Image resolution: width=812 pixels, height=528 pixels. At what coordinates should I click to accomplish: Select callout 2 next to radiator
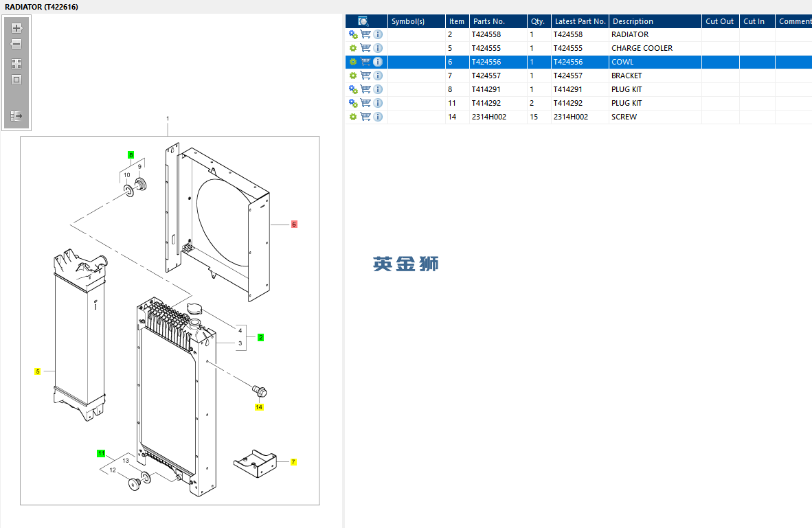click(260, 338)
